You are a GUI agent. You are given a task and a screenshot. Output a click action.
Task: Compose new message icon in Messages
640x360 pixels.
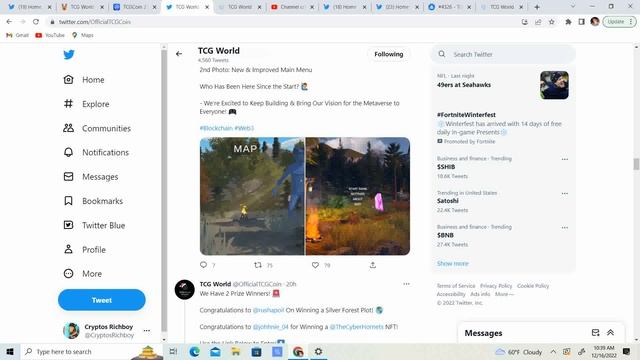click(596, 333)
